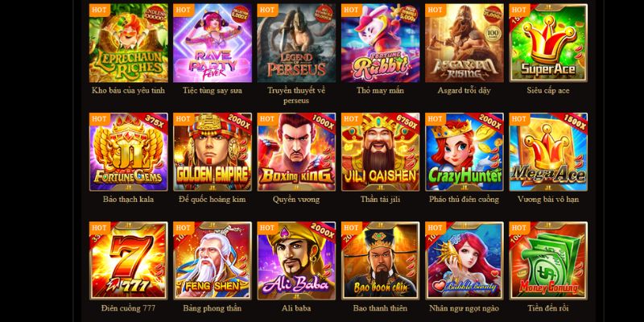Viewport: 644px width, 322px height.
Task: Select the Boxing King game
Action: click(x=296, y=152)
